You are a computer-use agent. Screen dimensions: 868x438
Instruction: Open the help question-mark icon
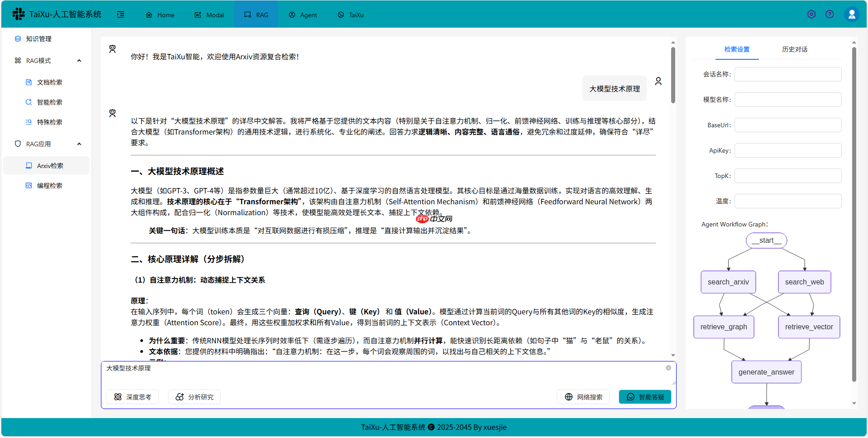830,14
